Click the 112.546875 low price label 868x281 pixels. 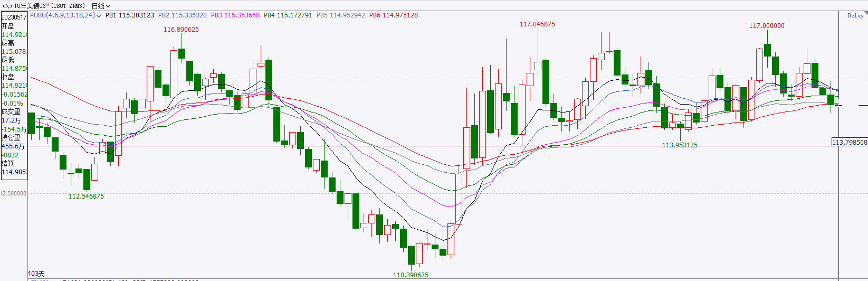87,196
